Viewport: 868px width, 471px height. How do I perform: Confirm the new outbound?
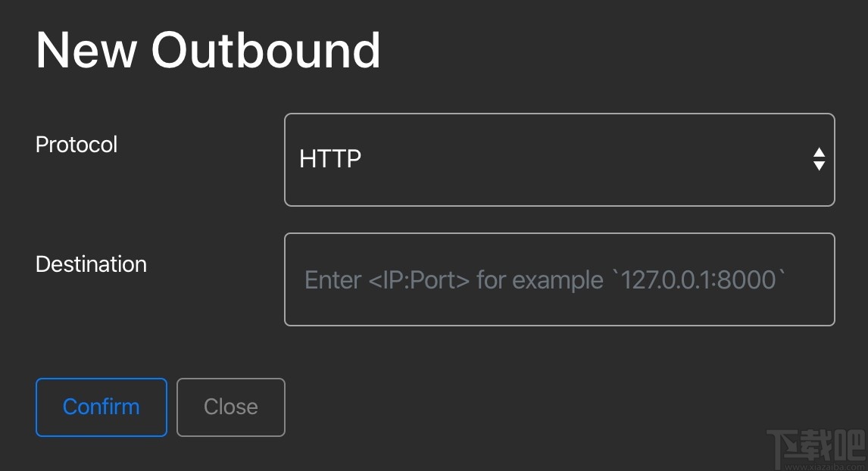(101, 407)
